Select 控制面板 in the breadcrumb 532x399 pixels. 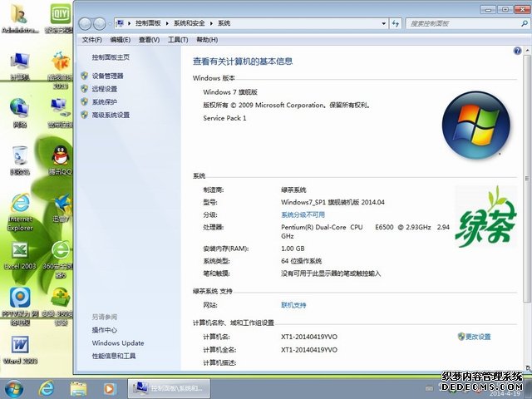[148, 23]
